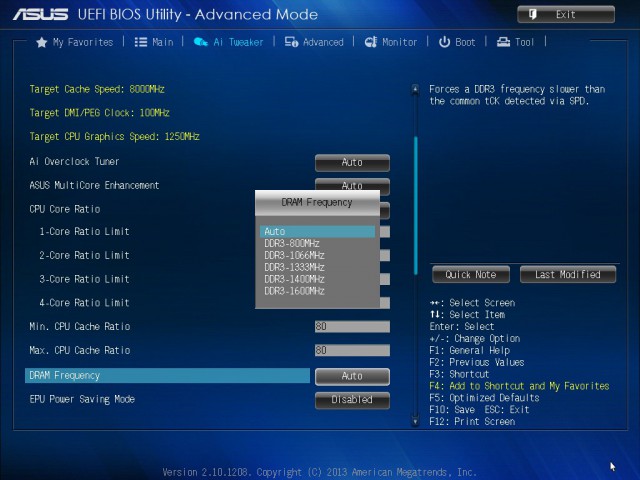
Task: Click the F5: Optimized Defaults hint
Action: point(484,398)
